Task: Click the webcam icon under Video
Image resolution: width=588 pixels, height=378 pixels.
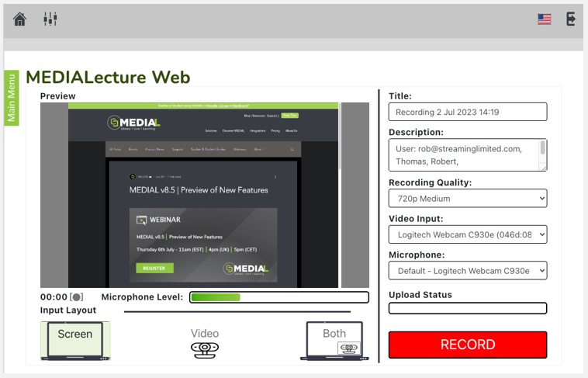Action: pyautogui.click(x=205, y=350)
